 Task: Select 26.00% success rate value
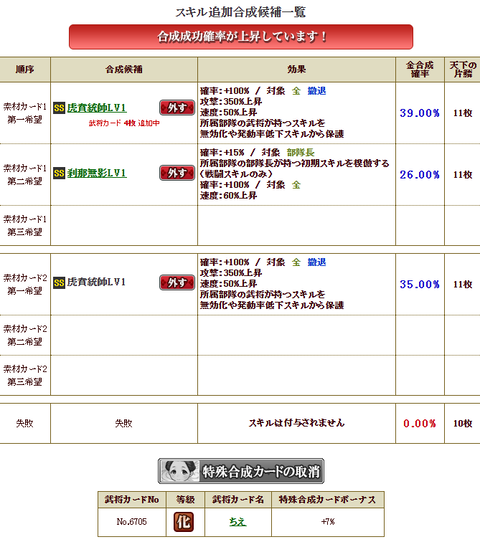420,175
